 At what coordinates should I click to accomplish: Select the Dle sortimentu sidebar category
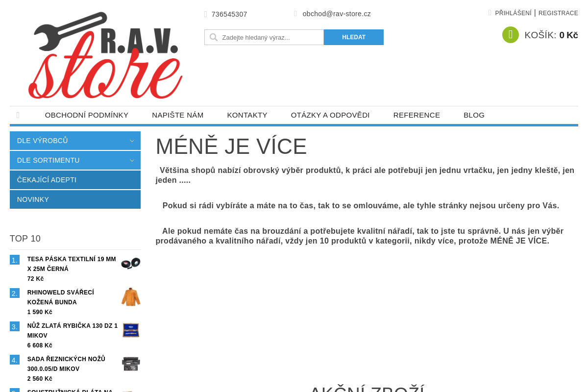75,160
